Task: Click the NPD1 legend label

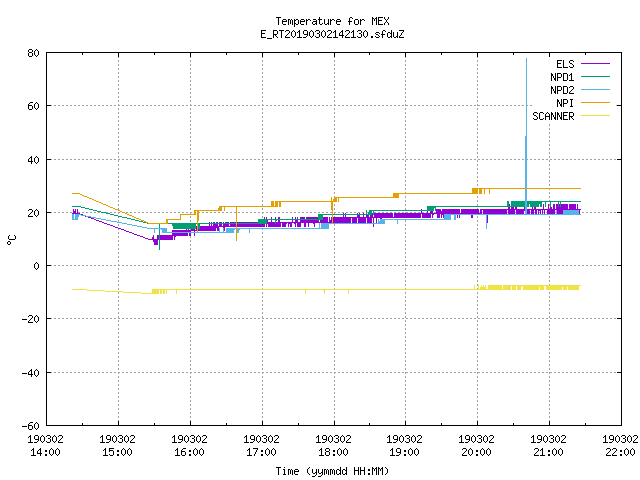Action: 562,77
